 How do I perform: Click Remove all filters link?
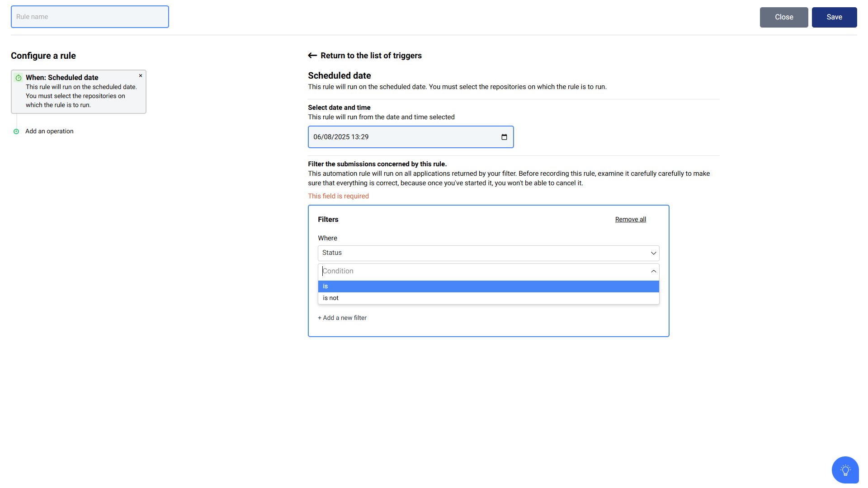coord(631,219)
